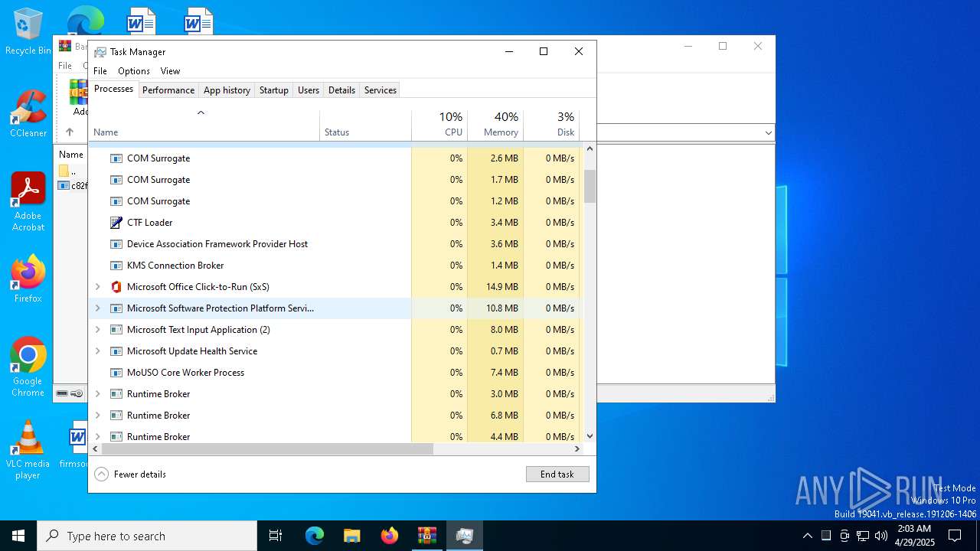The width and height of the screenshot is (980, 551).
Task: Click the MoUSO Core Worker Process icon
Action: 116,373
